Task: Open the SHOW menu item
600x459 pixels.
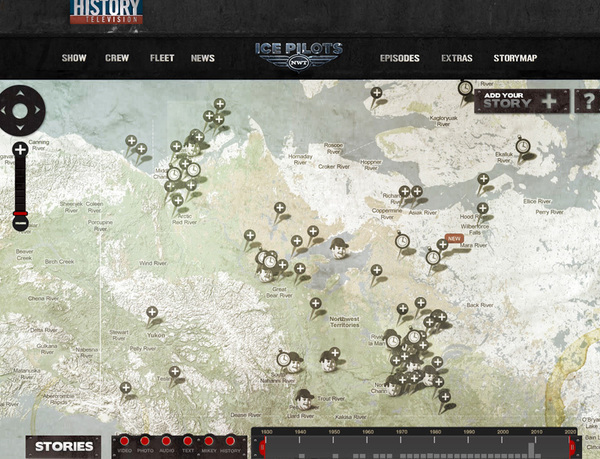Action: point(74,58)
